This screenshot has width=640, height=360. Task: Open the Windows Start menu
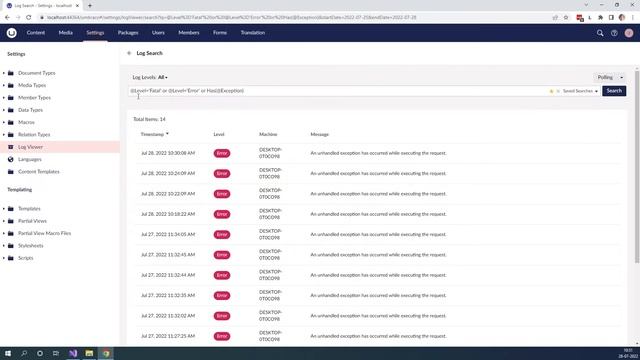8,353
